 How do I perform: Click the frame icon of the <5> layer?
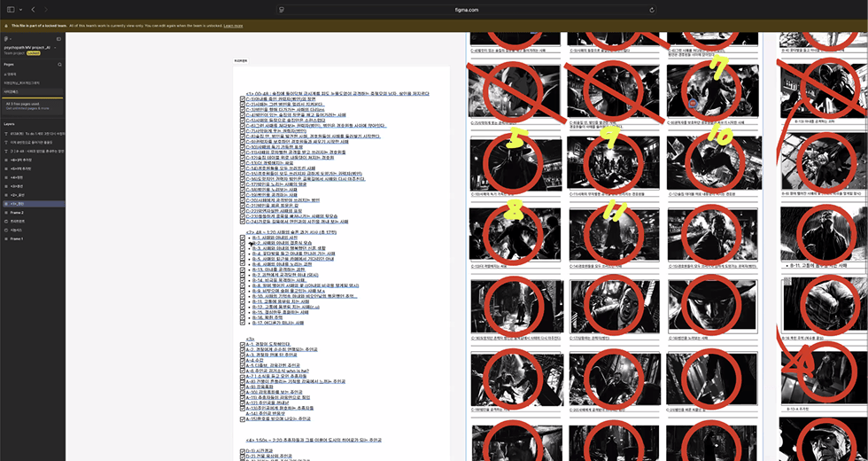(6, 168)
